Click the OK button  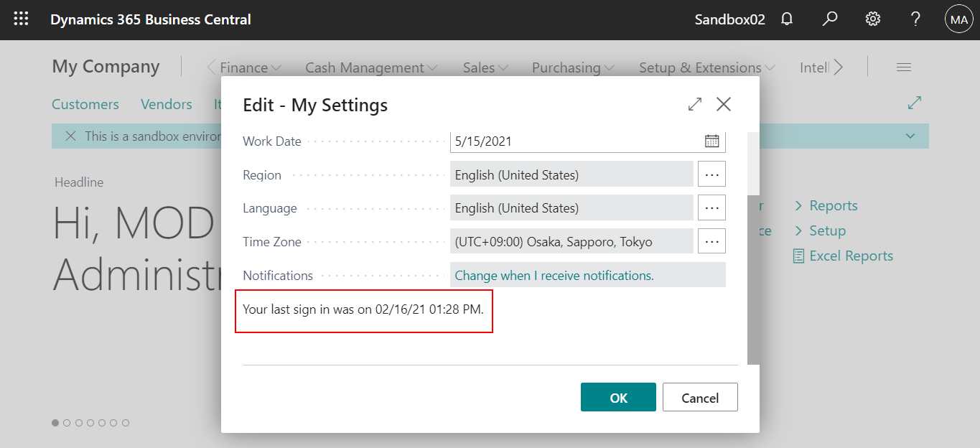[x=618, y=397]
